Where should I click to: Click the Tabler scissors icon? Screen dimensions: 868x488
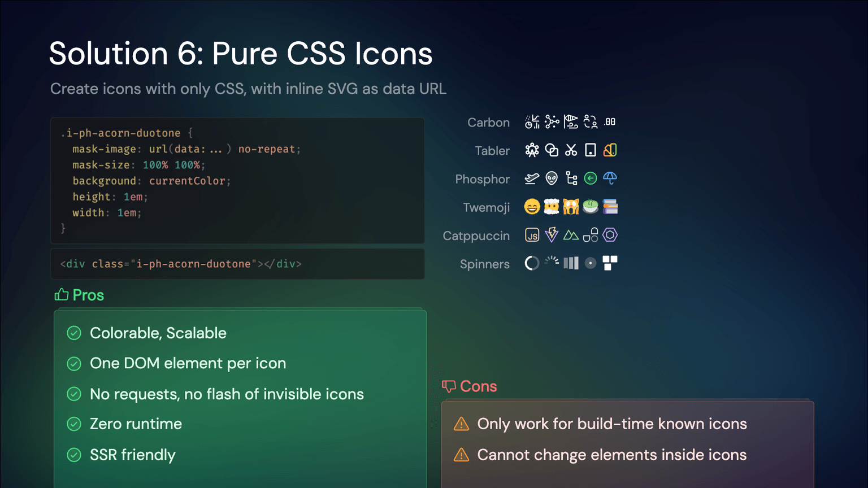571,150
